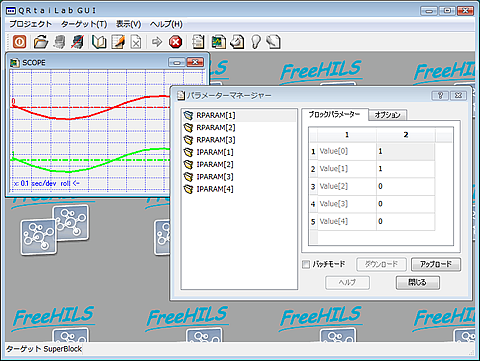Screen dimensions: 480x361
Task: Click the アップロード button
Action: pyautogui.click(x=436, y=264)
